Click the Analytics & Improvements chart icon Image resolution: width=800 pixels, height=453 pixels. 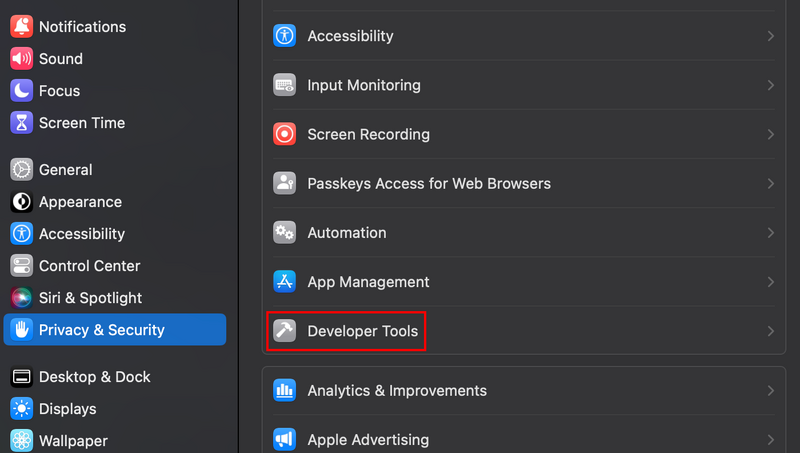point(284,390)
